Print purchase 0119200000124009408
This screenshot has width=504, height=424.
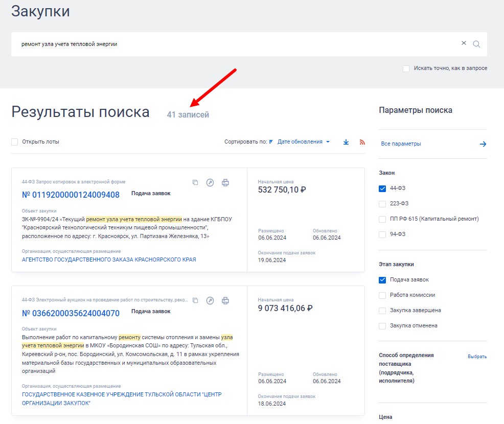225,182
